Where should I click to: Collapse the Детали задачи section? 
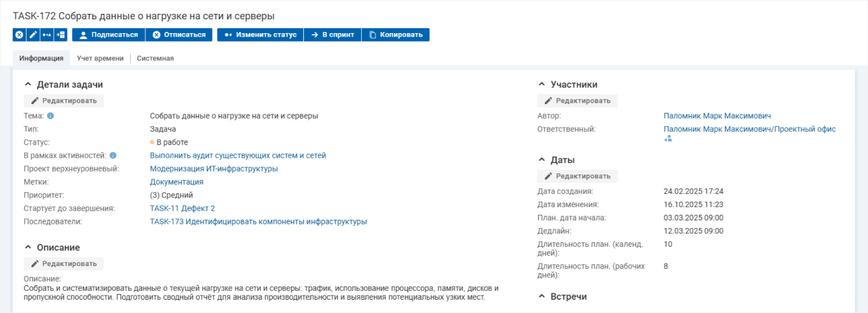[28, 85]
